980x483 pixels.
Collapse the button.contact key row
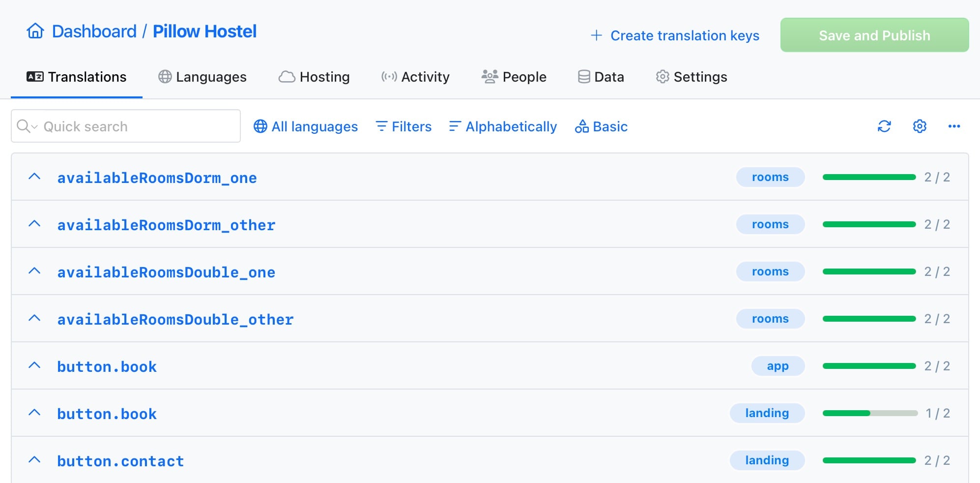click(x=34, y=459)
